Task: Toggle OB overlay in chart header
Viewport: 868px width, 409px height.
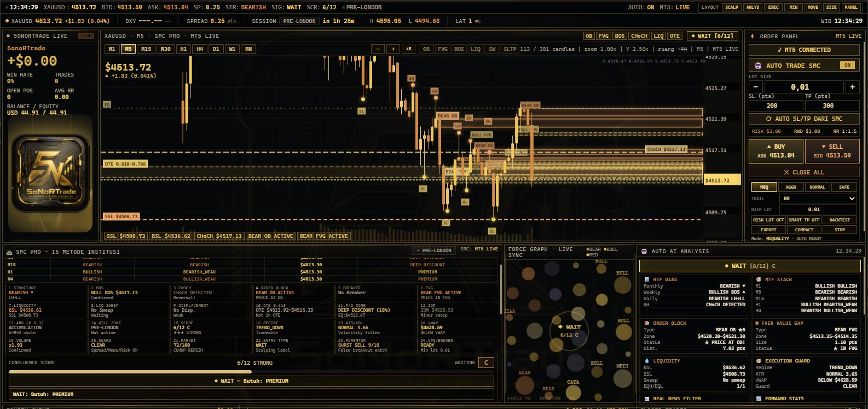Action: pos(589,36)
